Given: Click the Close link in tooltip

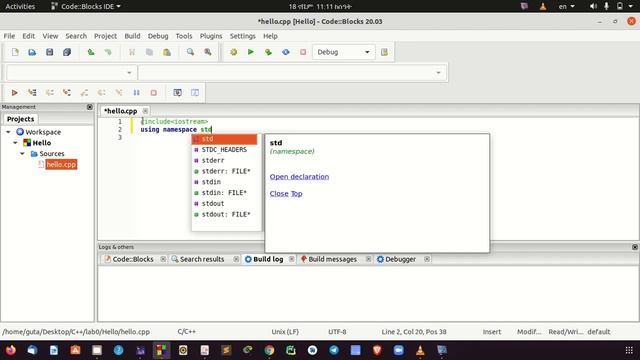Looking at the screenshot, I should pos(279,193).
